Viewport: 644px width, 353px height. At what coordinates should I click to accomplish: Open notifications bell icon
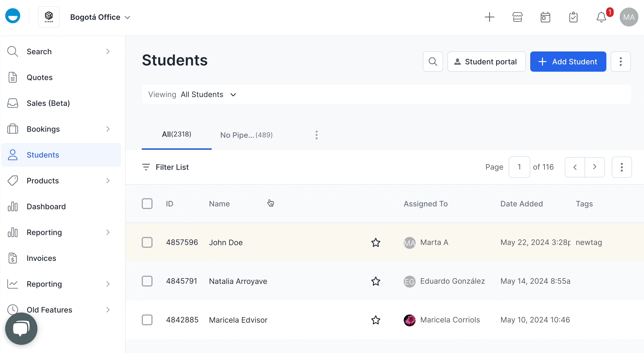[x=601, y=17]
